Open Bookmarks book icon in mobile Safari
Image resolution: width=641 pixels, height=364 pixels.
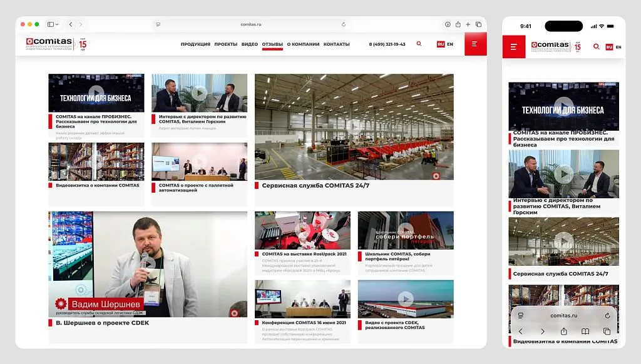coord(585,331)
